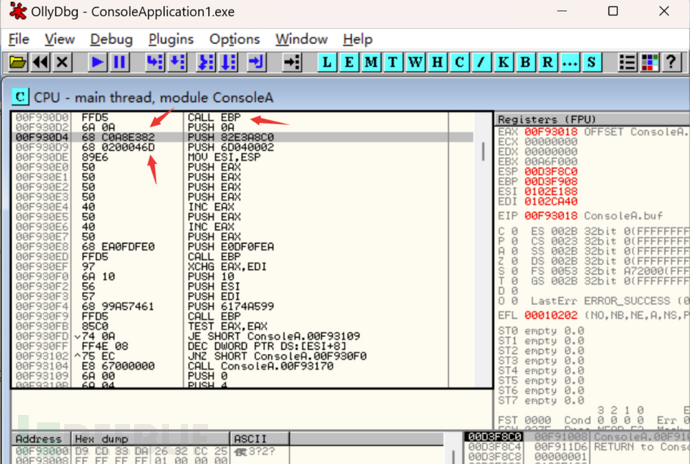This screenshot has width=690, height=464.
Task: Run program with the blue play icon
Action: (97, 62)
